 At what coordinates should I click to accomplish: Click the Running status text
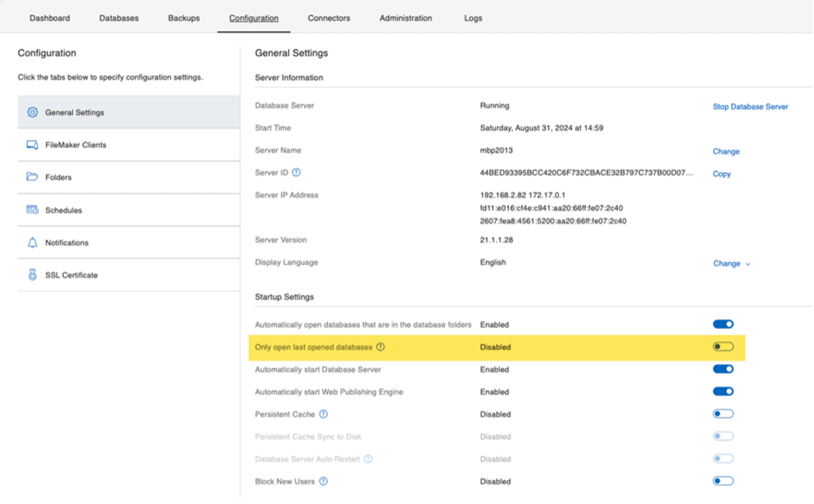pos(495,105)
